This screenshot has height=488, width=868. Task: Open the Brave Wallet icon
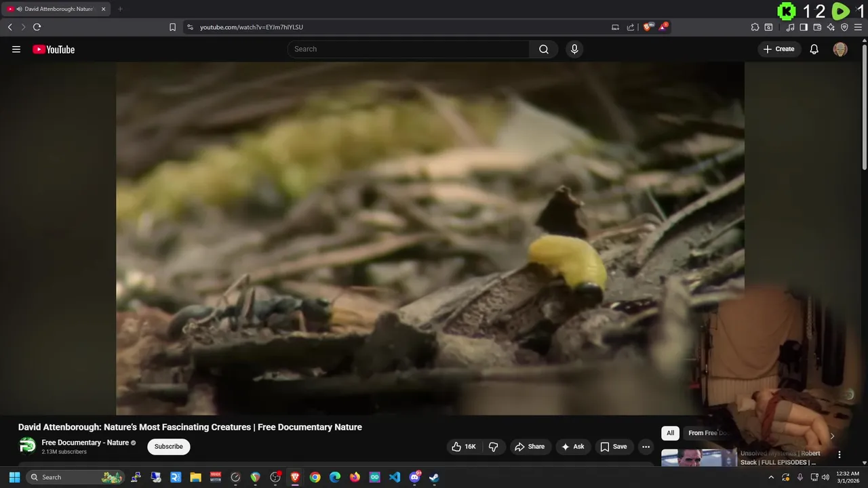(x=817, y=27)
